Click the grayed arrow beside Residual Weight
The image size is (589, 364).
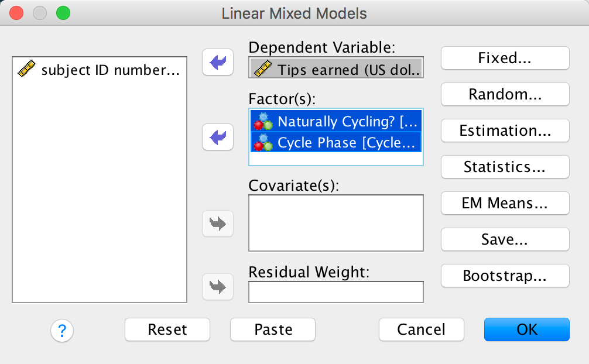click(218, 287)
